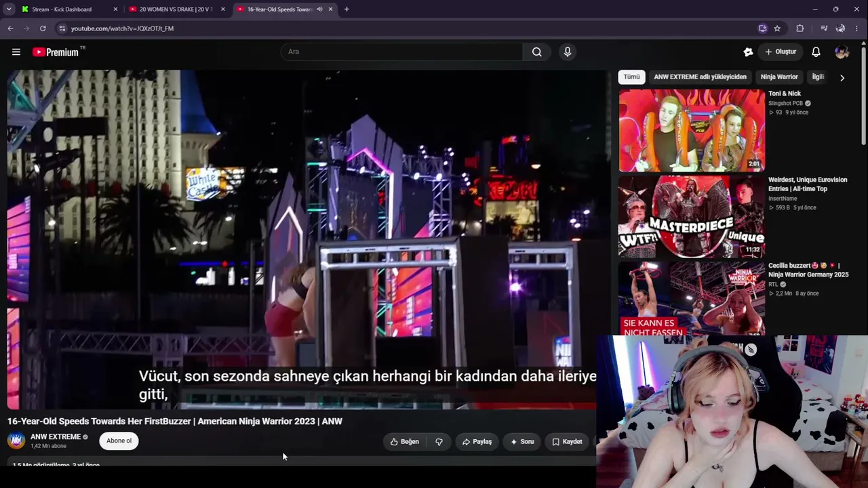Click the 1,42 Mn abone subscriber count
The height and width of the screenshot is (488, 868).
pos(48,447)
